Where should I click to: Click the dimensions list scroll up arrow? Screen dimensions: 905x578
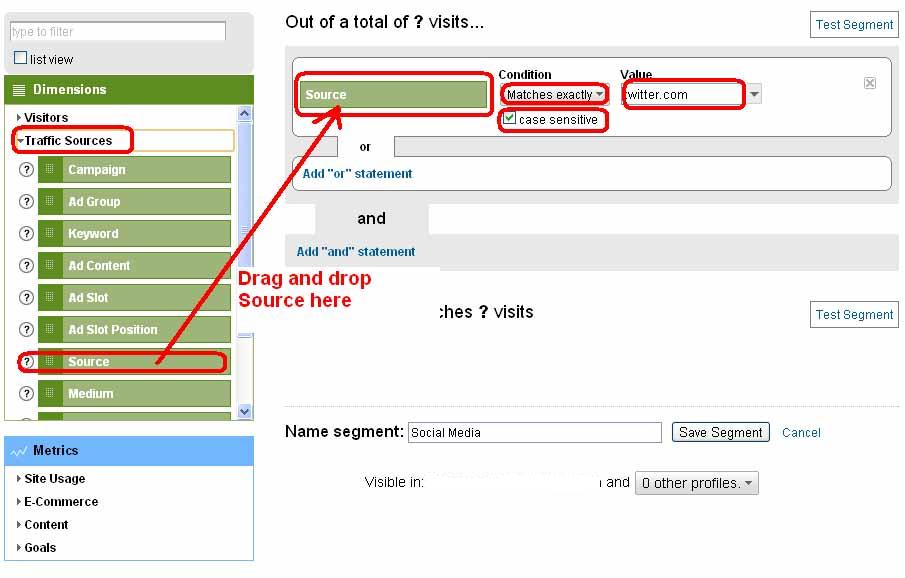[x=244, y=113]
